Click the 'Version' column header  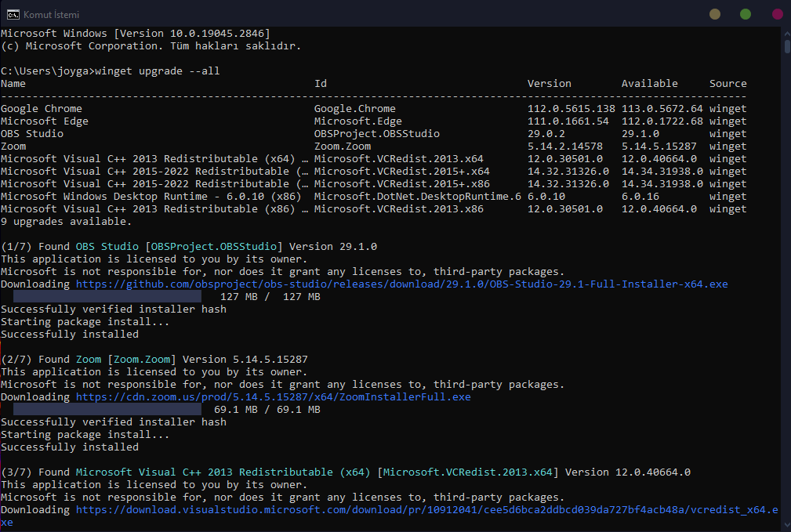(550, 84)
